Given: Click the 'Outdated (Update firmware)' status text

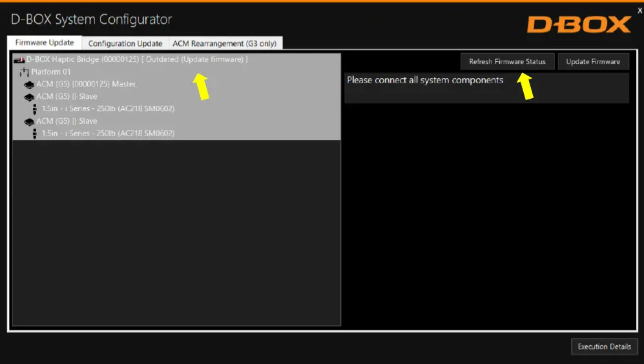Looking at the screenshot, I should tap(194, 59).
